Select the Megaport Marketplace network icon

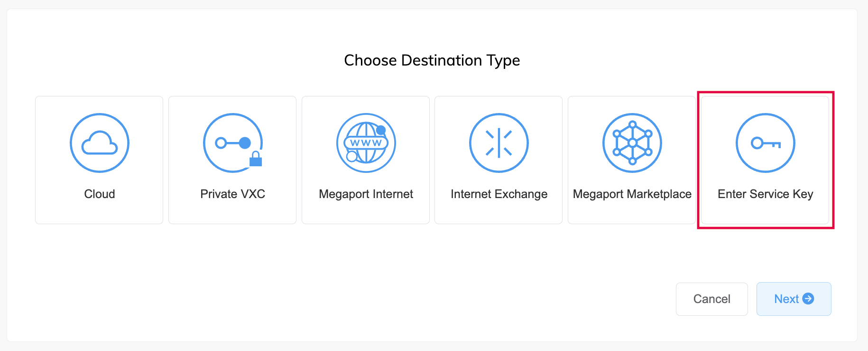(x=632, y=143)
